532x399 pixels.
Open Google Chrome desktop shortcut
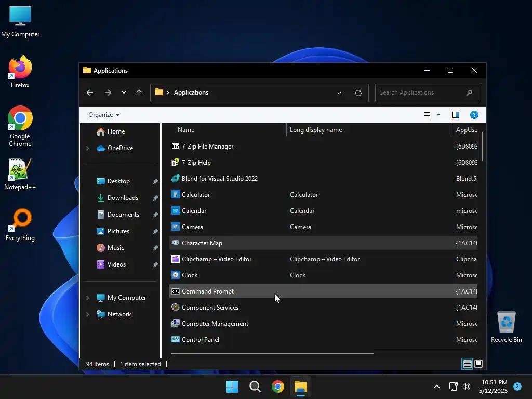pos(20,126)
